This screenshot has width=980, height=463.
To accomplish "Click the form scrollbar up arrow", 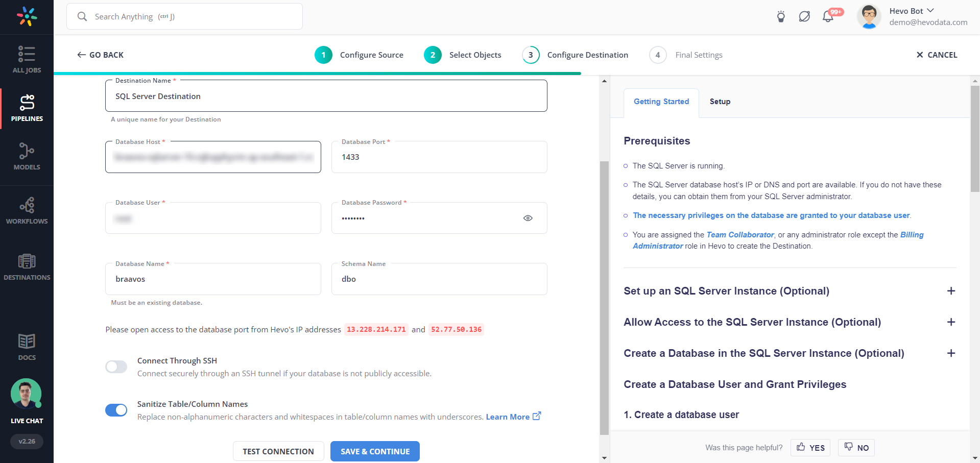I will pyautogui.click(x=604, y=81).
